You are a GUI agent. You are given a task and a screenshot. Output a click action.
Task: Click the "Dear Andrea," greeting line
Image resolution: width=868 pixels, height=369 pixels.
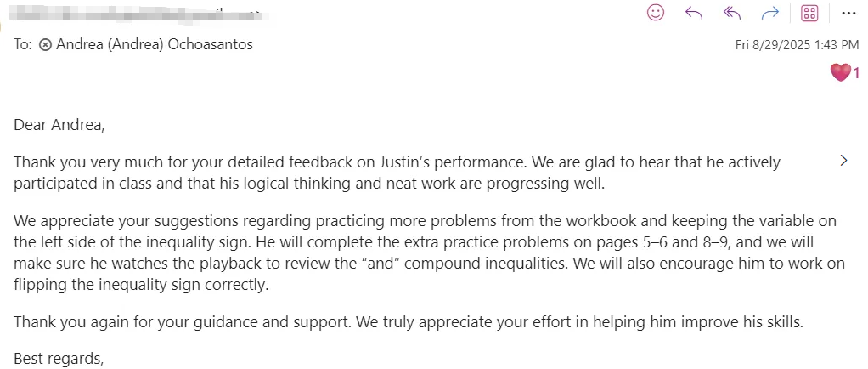59,125
